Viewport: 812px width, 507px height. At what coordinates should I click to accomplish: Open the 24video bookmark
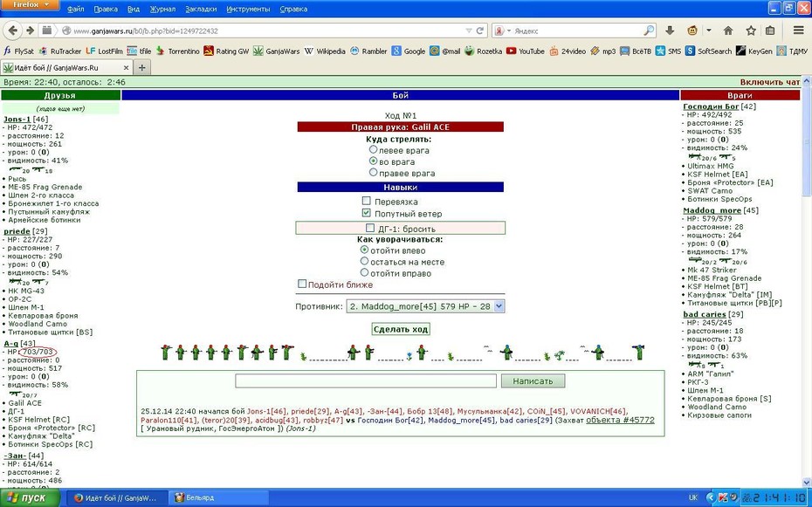pos(568,51)
